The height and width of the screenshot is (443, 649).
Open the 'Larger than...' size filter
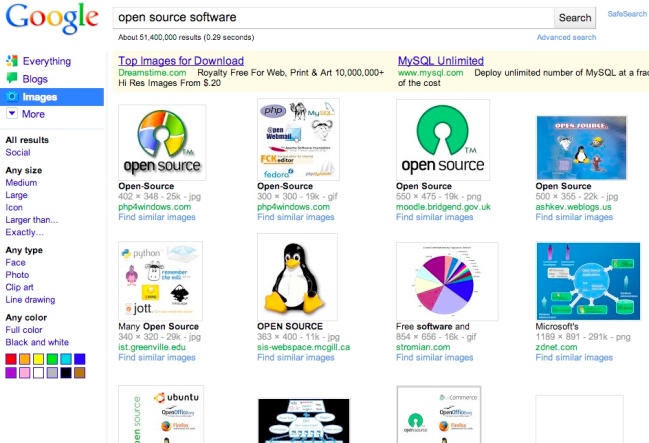tap(32, 220)
